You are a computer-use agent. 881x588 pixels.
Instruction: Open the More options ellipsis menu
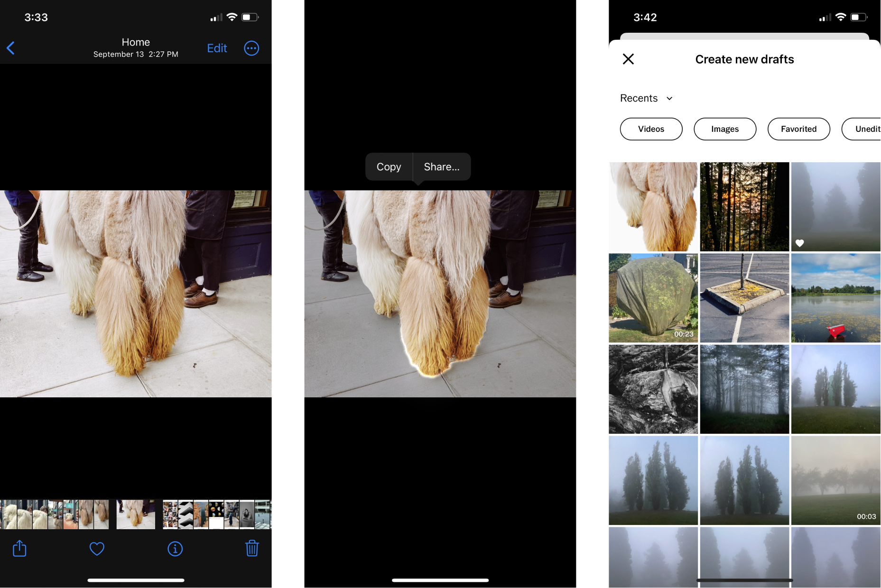[x=251, y=48]
